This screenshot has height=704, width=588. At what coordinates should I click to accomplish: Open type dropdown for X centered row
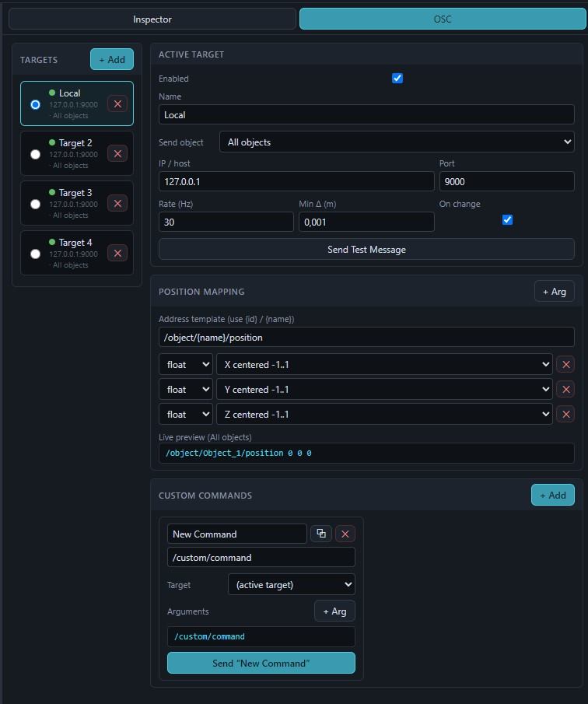[186, 365]
